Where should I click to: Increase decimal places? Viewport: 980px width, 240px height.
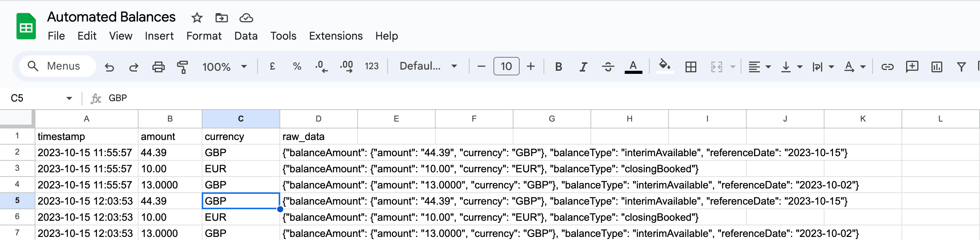click(346, 67)
